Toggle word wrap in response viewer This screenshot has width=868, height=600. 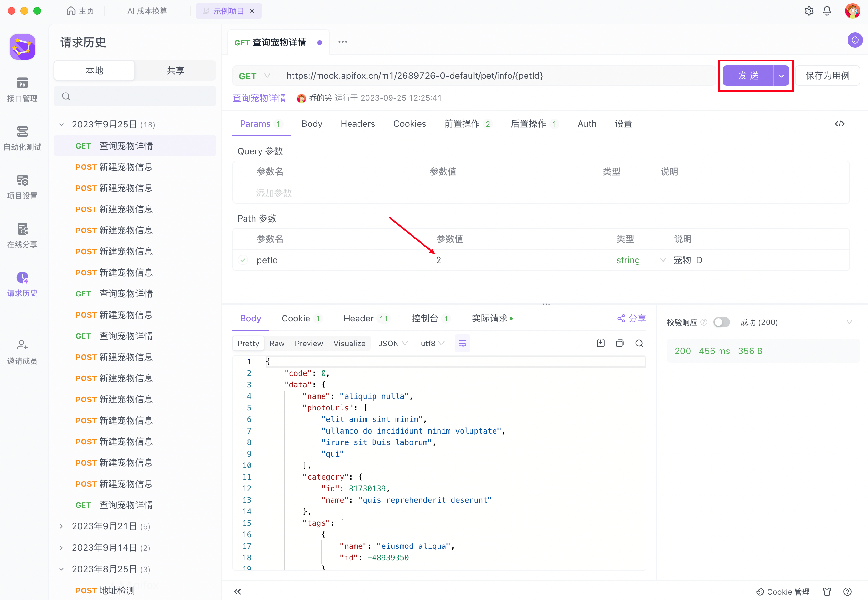coord(462,343)
